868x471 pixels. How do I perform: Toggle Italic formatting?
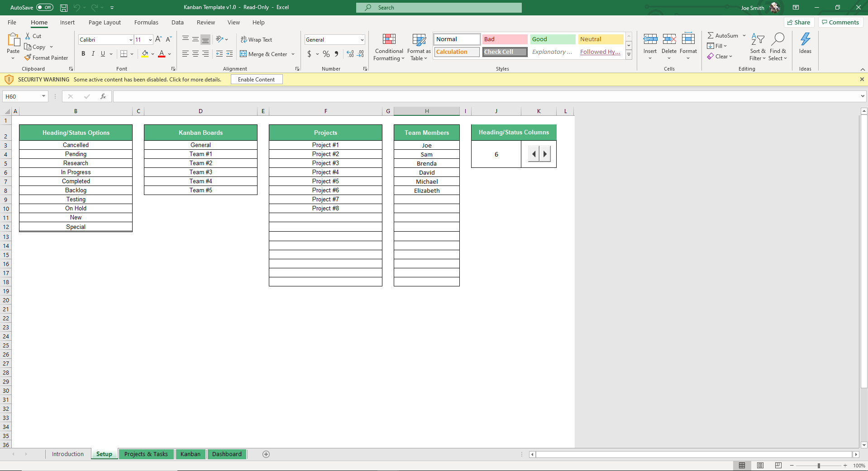click(x=93, y=54)
